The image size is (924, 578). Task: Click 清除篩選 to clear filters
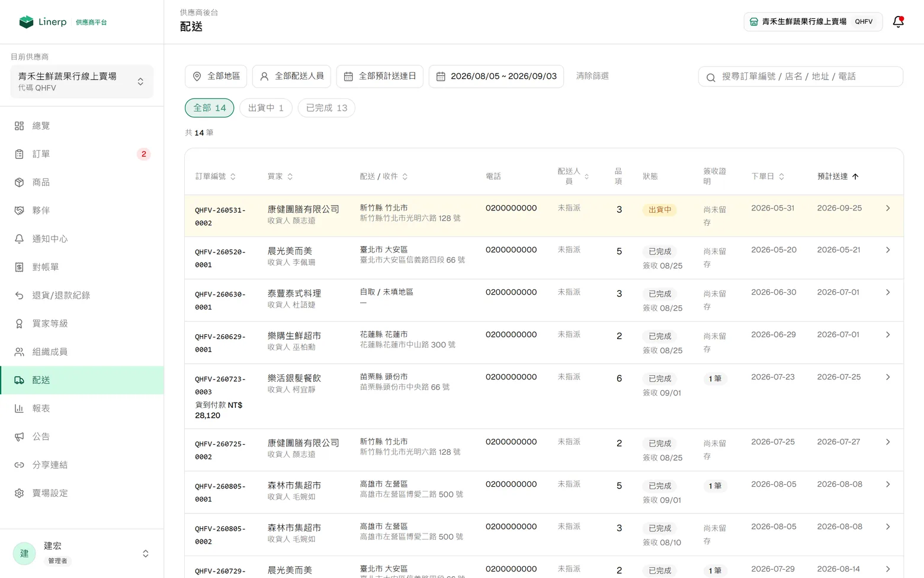[x=592, y=76]
